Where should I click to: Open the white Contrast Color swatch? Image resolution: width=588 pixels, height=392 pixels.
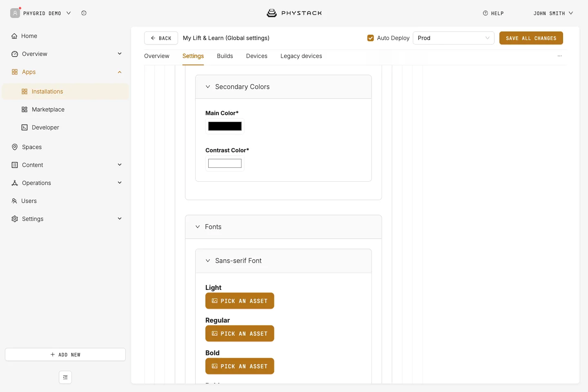[225, 163]
